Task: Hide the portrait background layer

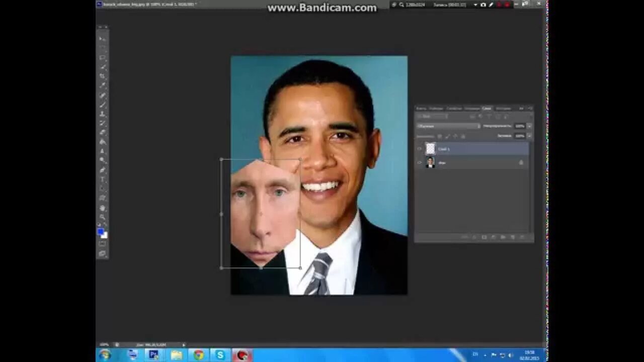Action: tap(419, 162)
